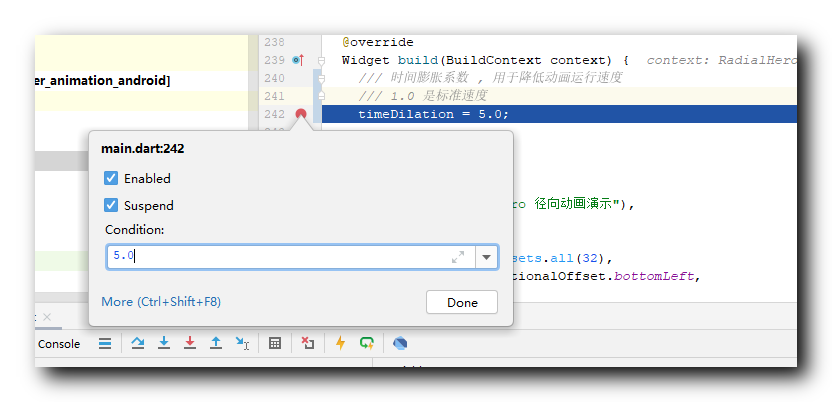The image size is (832, 402).
Task: Click the Step Over debug icon
Action: point(138,344)
